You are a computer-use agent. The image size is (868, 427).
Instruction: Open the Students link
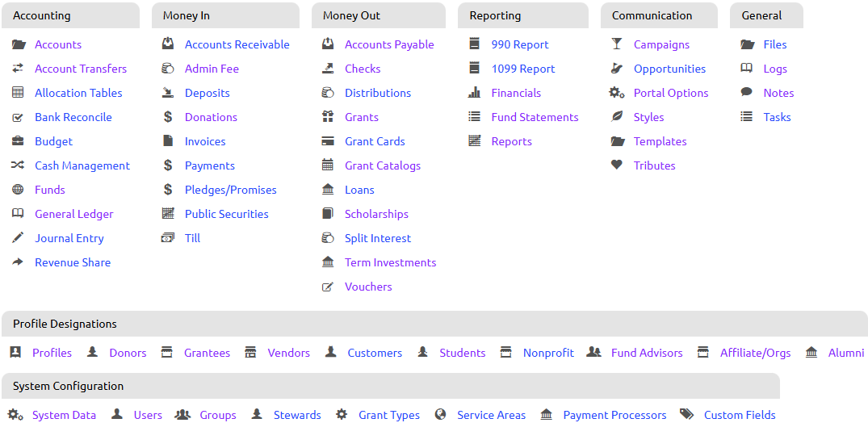coord(463,353)
